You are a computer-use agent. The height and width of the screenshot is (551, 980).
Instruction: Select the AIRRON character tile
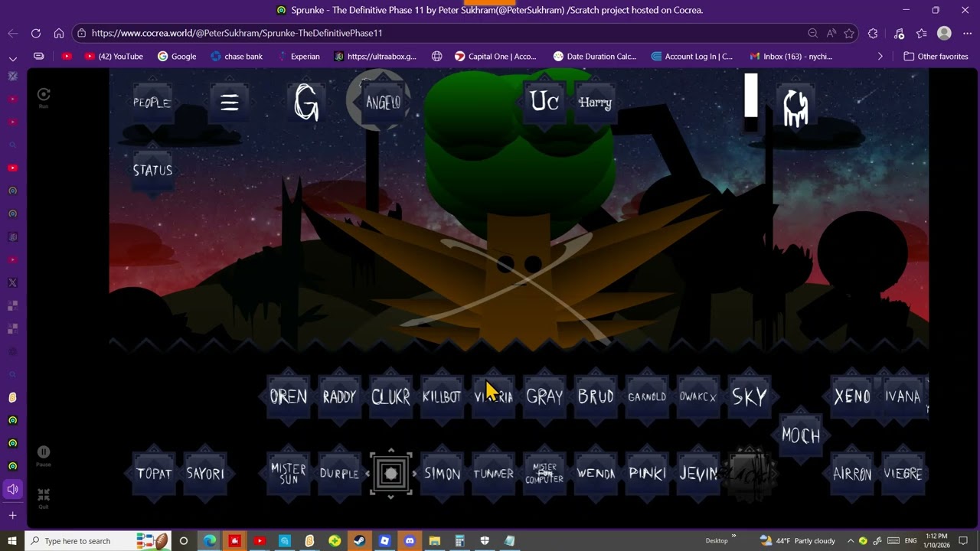click(x=852, y=474)
